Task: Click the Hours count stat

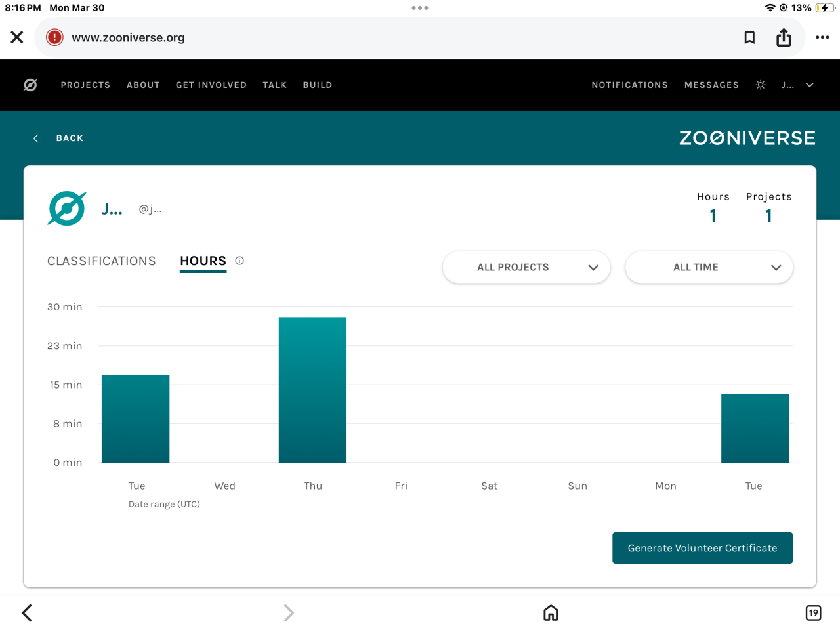Action: click(x=713, y=207)
